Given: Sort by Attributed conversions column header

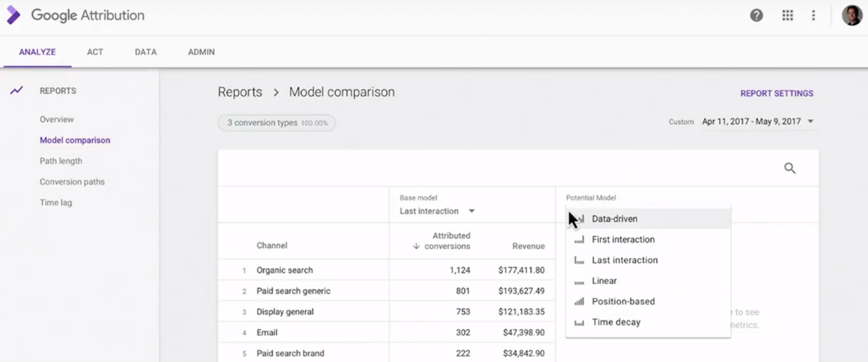Looking at the screenshot, I should (x=447, y=241).
